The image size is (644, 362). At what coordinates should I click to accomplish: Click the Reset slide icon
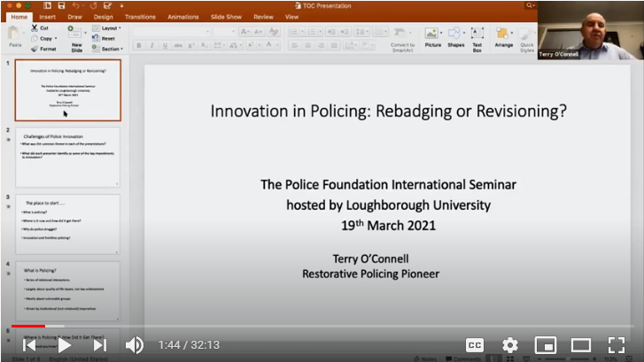pos(96,38)
